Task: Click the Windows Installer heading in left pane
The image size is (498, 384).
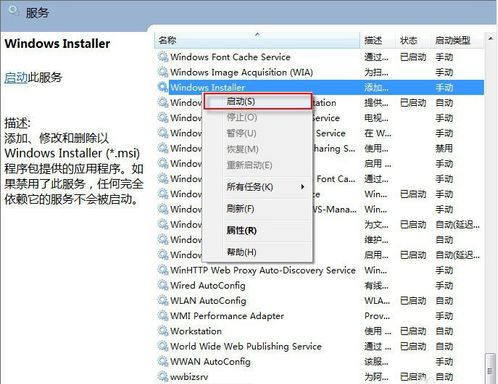Action: pyautogui.click(x=57, y=44)
